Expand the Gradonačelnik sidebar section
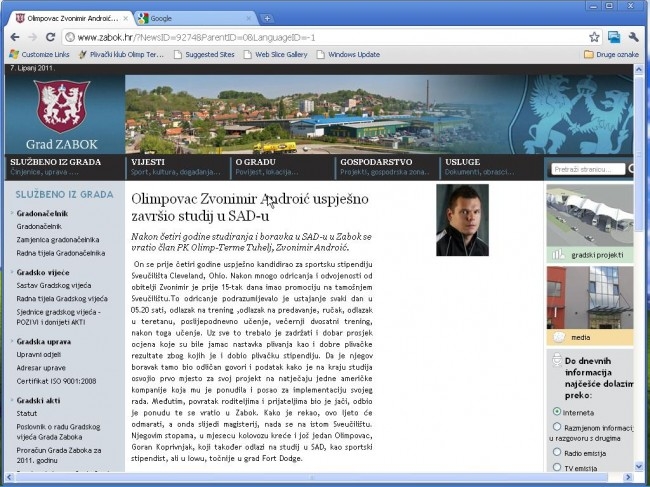The image size is (650, 487). point(42,213)
